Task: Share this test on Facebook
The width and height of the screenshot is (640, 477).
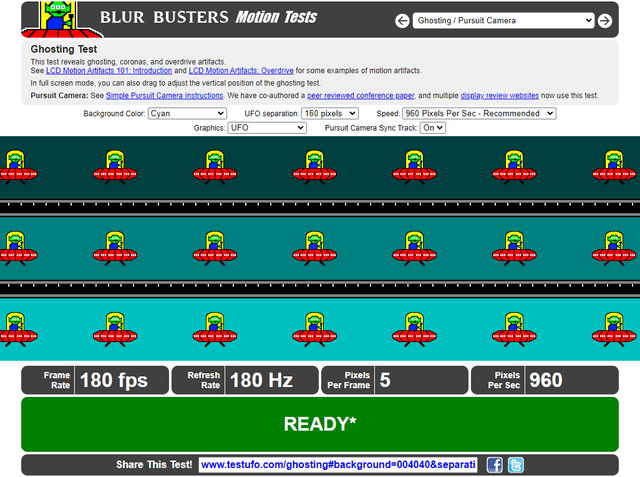Action: coord(494,465)
